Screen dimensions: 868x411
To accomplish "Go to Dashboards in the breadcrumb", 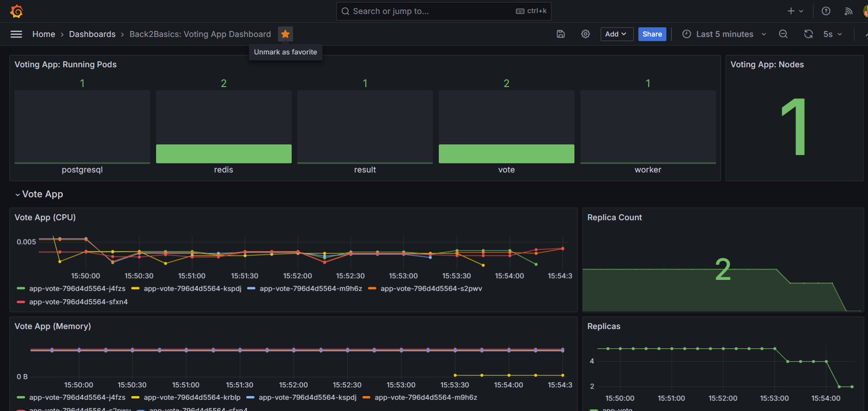I will pyautogui.click(x=92, y=34).
